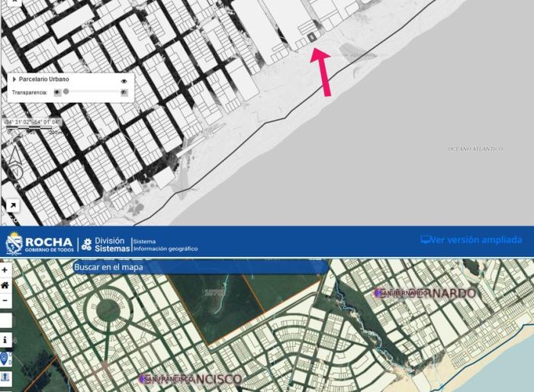Click the Transparencia slider handle
The height and width of the screenshot is (392, 534).
(66, 92)
